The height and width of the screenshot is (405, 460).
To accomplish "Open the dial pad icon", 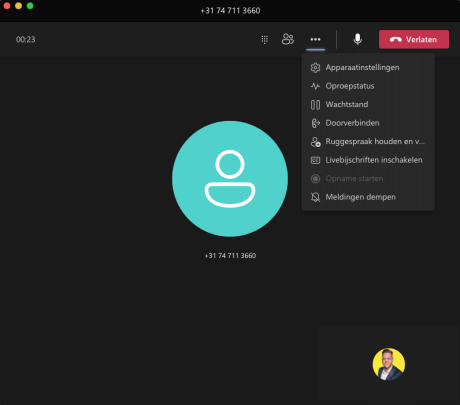I will [x=265, y=40].
